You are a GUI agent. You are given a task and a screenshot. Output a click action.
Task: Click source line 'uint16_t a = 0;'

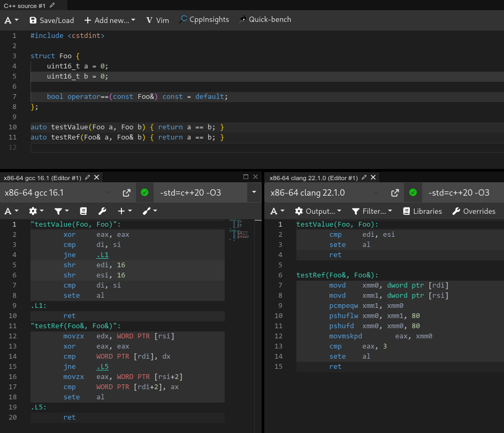click(x=78, y=66)
